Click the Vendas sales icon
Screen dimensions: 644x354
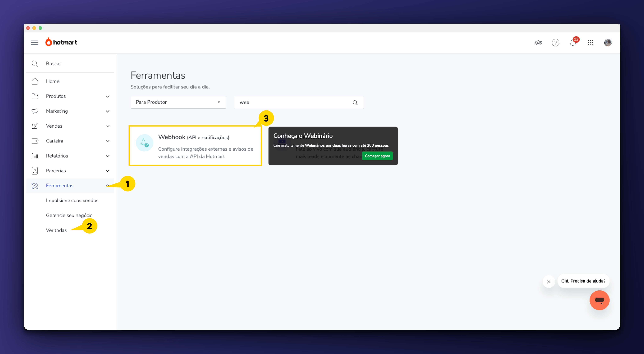click(x=35, y=126)
